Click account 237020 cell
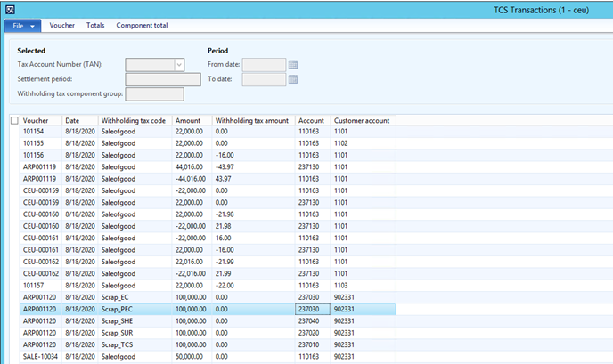The height and width of the screenshot is (364, 613). click(x=313, y=333)
